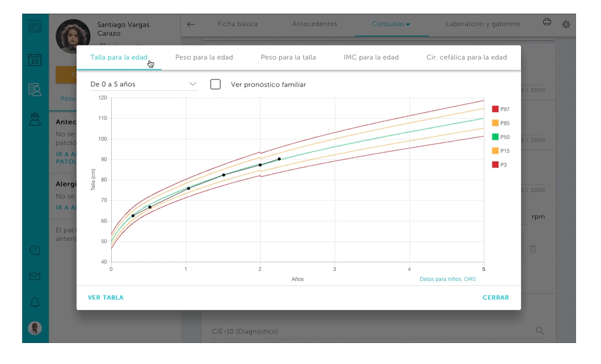Click Santiago Vargas patient photo
601x364 pixels.
pos(73,36)
